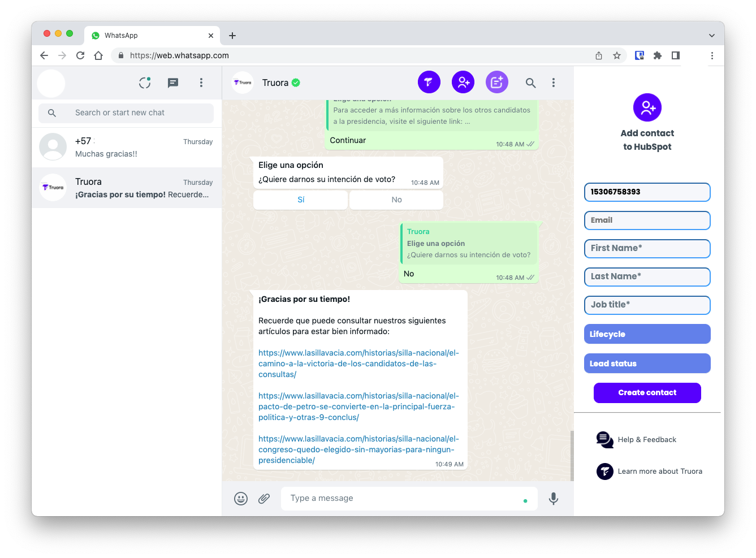The image size is (756, 558).
Task: Toggle the browser side panel icon
Action: pos(675,55)
